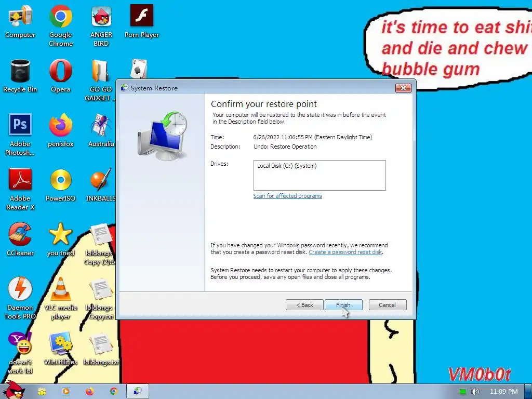Viewport: 532px width, 399px height.
Task: Select the Adobe Photoshop desktop icon
Action: (20, 135)
